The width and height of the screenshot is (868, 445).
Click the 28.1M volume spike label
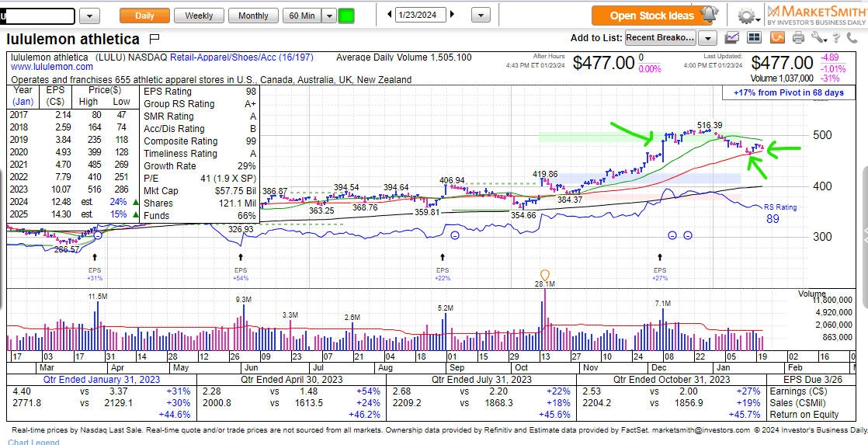coord(545,284)
